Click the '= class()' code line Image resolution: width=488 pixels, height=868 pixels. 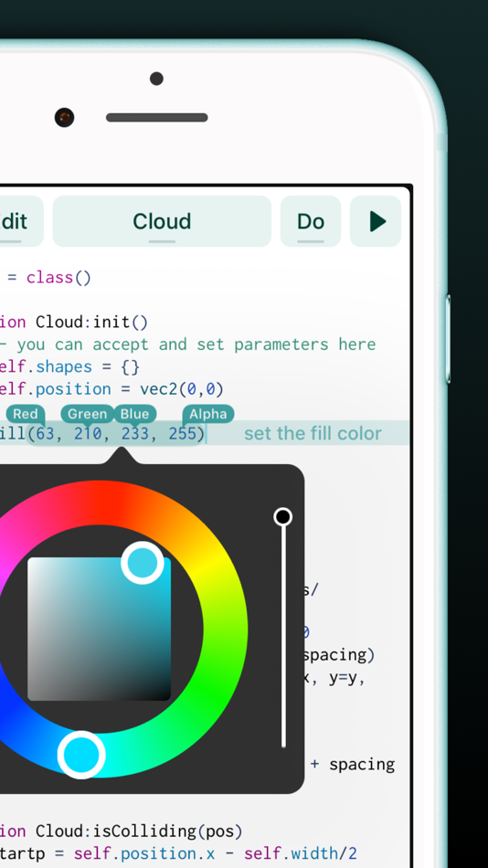pos(48,277)
